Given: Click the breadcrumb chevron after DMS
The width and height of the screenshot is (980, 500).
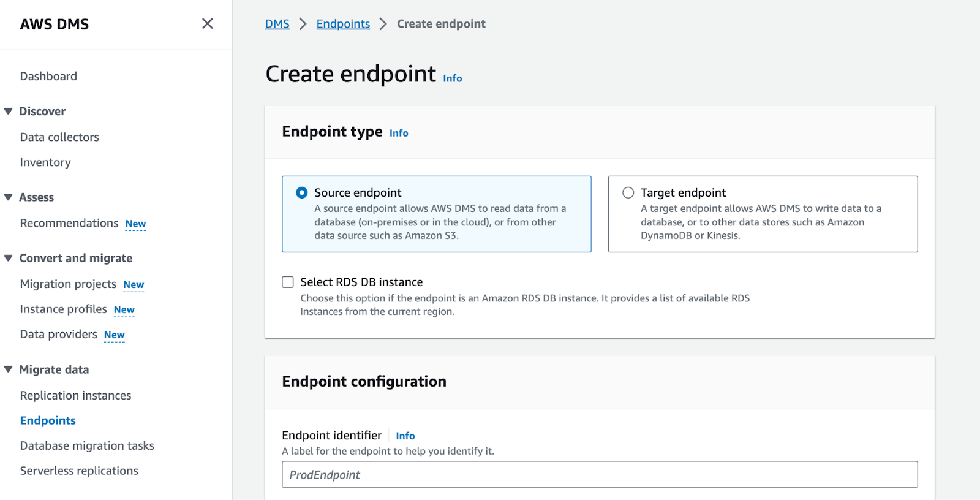Looking at the screenshot, I should pyautogui.click(x=303, y=24).
